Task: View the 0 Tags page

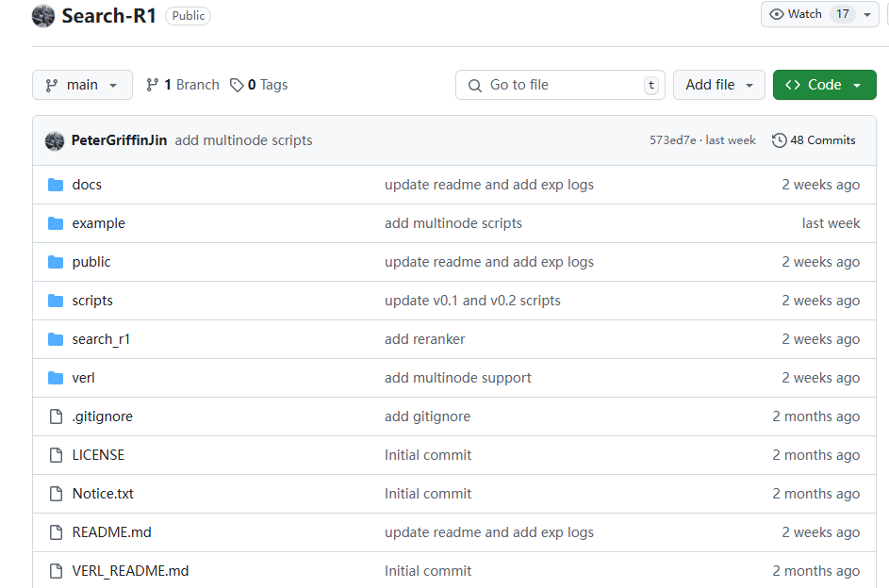Action: (259, 85)
